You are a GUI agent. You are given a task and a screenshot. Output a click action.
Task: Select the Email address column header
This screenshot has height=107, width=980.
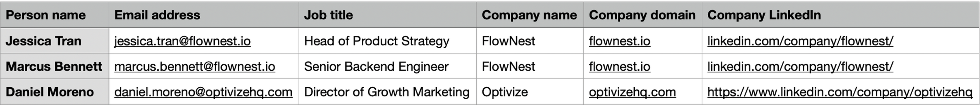coord(157,15)
